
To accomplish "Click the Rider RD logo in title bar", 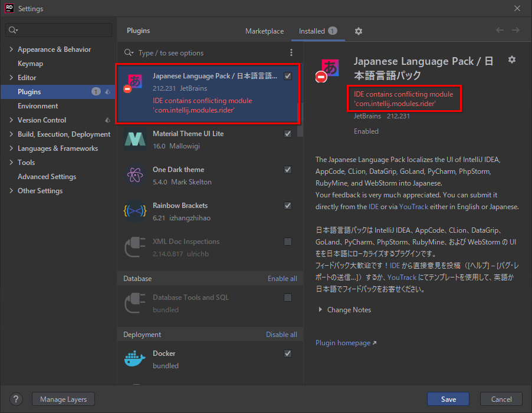I will pos(9,8).
